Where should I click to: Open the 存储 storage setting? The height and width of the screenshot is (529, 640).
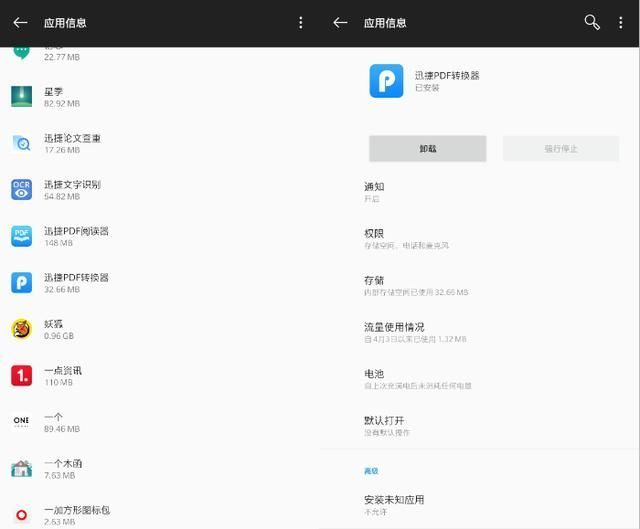[480, 286]
